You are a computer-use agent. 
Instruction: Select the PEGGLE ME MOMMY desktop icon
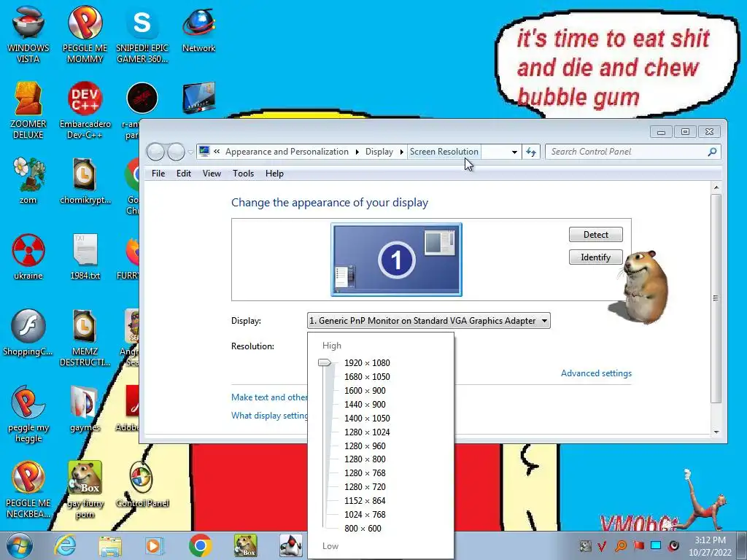pyautogui.click(x=85, y=34)
